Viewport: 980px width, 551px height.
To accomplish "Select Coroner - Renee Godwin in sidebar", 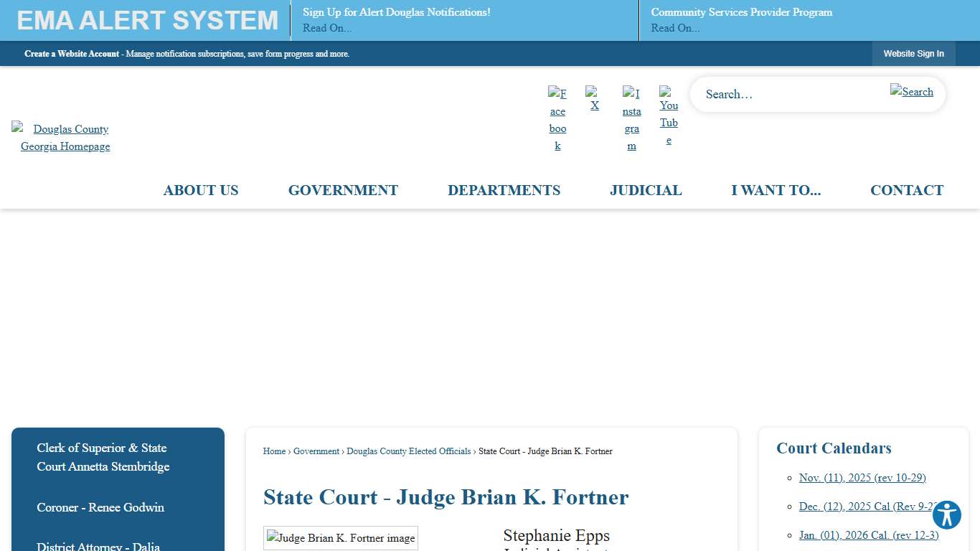I will [x=100, y=507].
